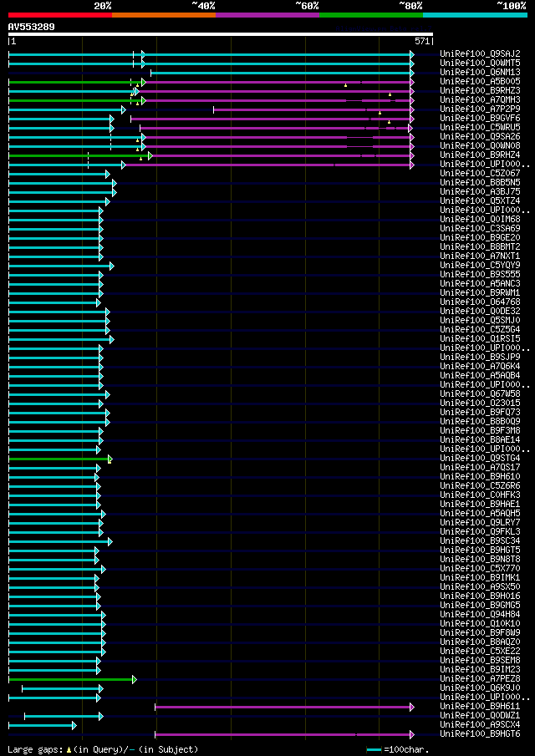Click the UniRef100_A7NXT1 entry

point(481,256)
